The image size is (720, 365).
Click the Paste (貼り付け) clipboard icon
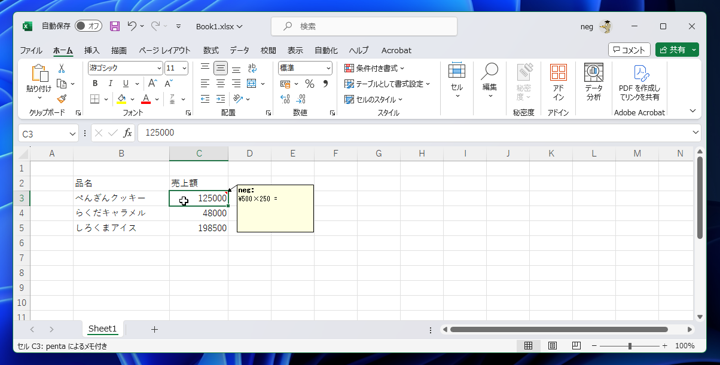tap(39, 73)
